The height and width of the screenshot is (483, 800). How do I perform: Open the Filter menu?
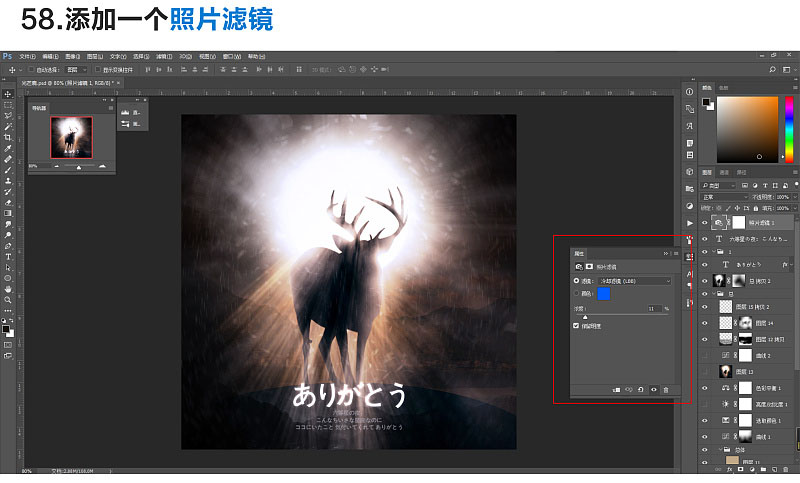coord(164,57)
